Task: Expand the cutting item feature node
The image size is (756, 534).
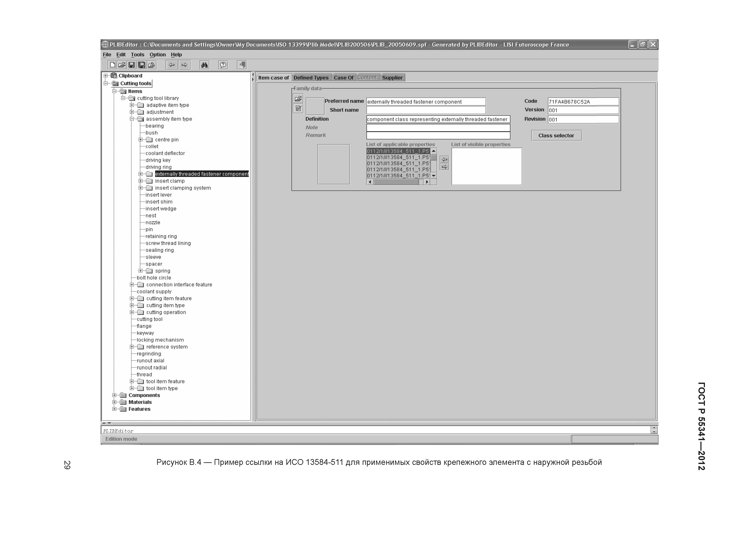Action: 132,298
